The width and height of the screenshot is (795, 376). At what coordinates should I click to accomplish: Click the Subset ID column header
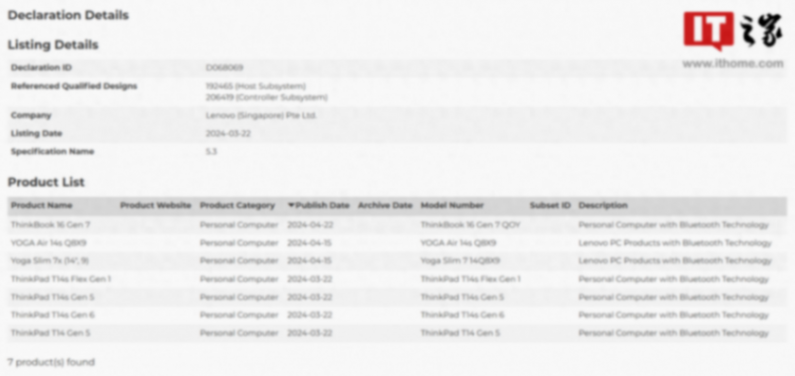point(550,205)
